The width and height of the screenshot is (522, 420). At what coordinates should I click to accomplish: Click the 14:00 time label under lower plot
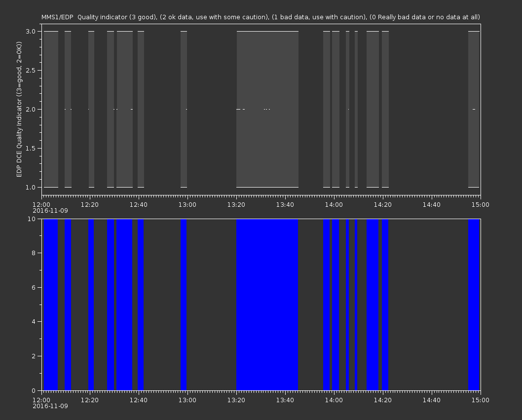(x=334, y=400)
